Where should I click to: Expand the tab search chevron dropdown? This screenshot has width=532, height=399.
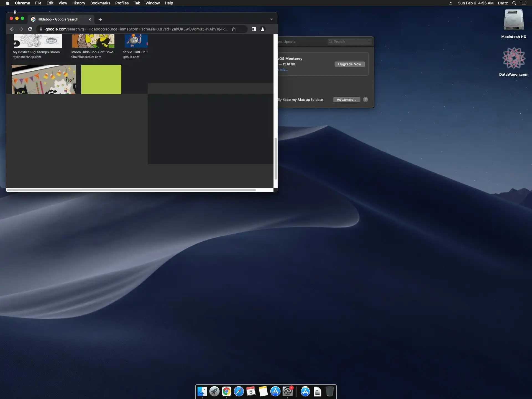(272, 19)
